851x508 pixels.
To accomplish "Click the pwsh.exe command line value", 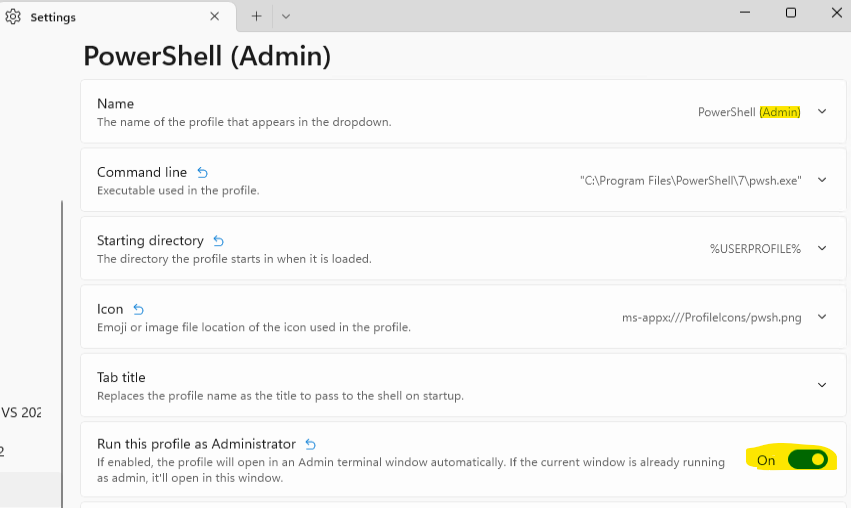I will tap(690, 181).
